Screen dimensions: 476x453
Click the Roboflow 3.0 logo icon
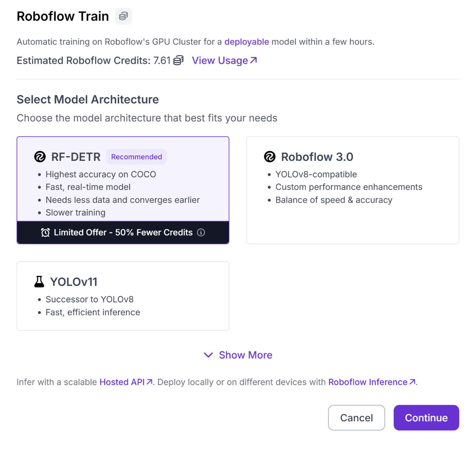tap(270, 157)
